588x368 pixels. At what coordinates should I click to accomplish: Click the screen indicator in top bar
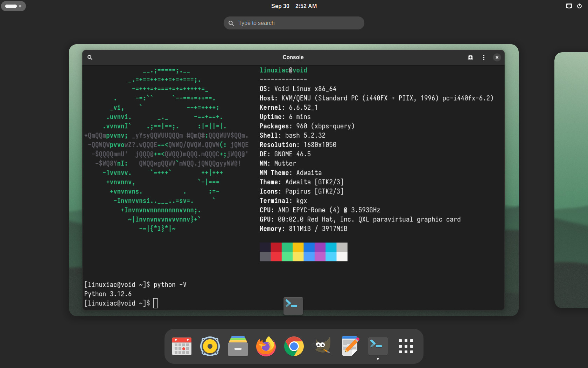(x=569, y=6)
